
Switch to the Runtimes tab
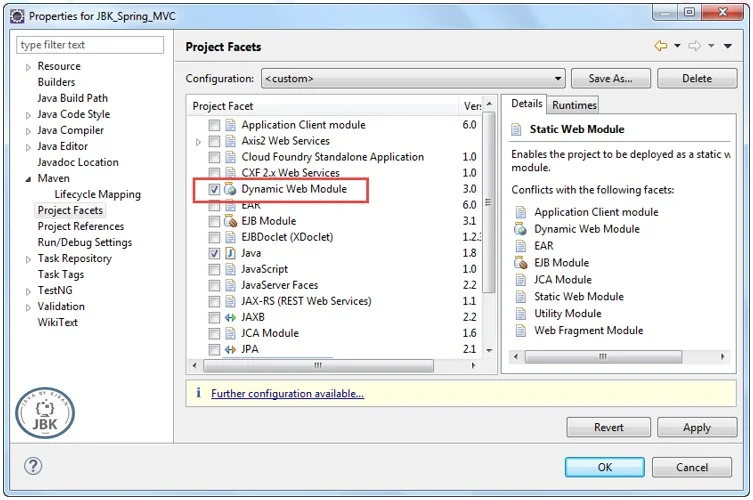(574, 105)
